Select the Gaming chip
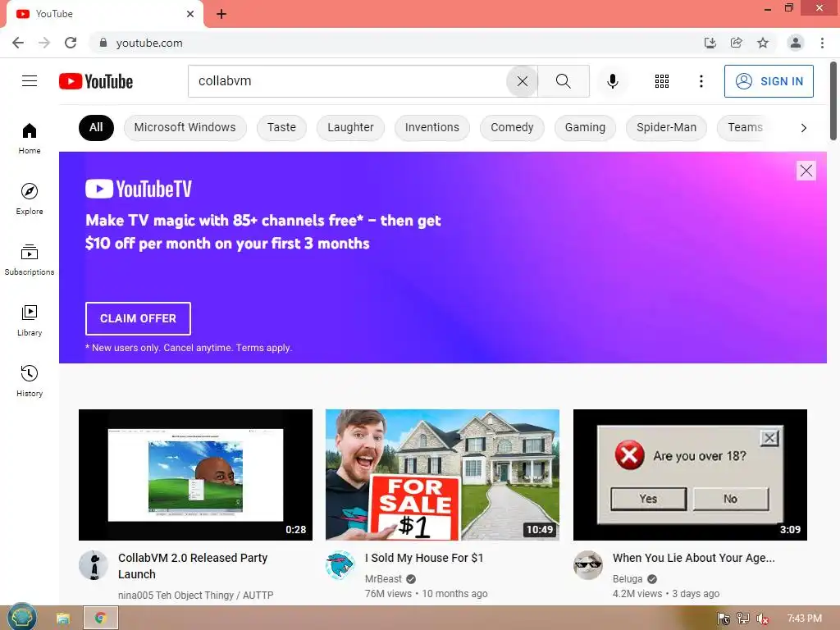The image size is (840, 630). 585,127
